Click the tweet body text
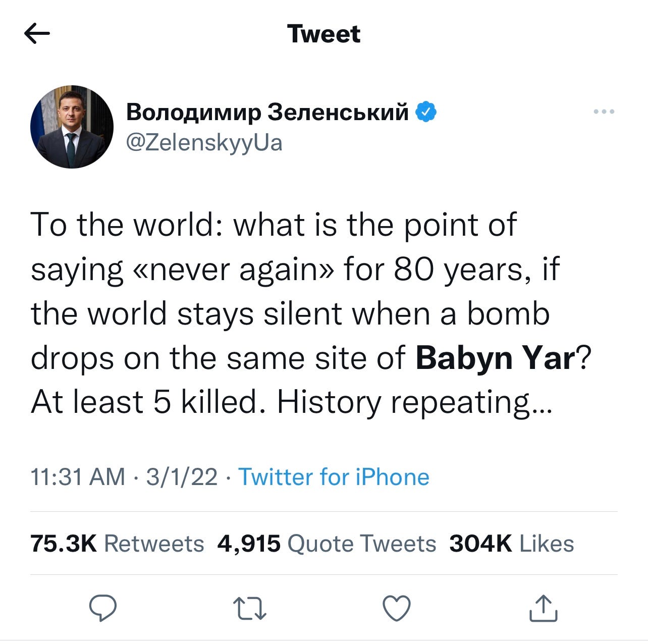The width and height of the screenshot is (648, 644). click(310, 313)
